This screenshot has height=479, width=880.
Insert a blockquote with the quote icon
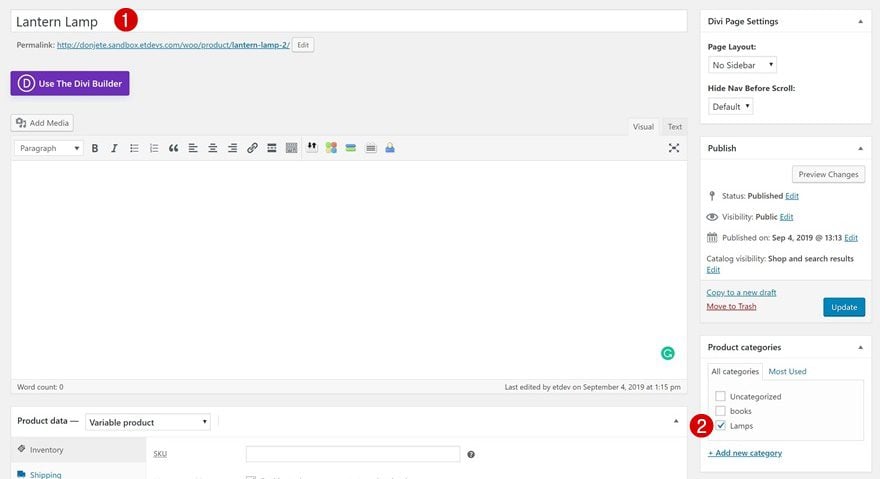pyautogui.click(x=173, y=148)
